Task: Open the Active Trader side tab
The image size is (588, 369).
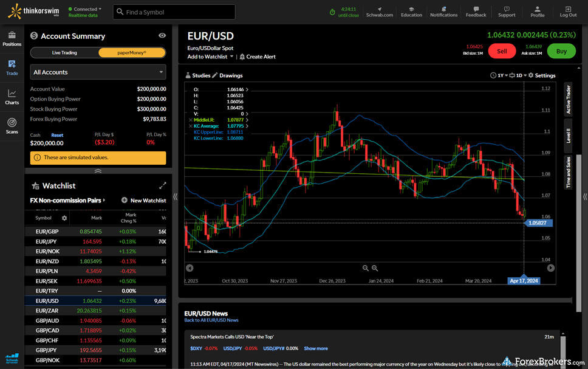Action: point(568,100)
